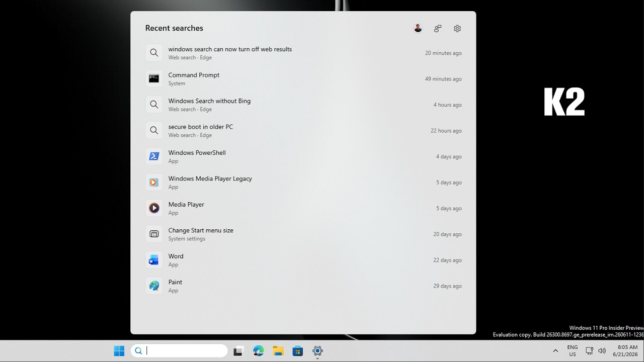This screenshot has height=362, width=644.
Task: Show hidden icons in system tray
Action: 555,351
